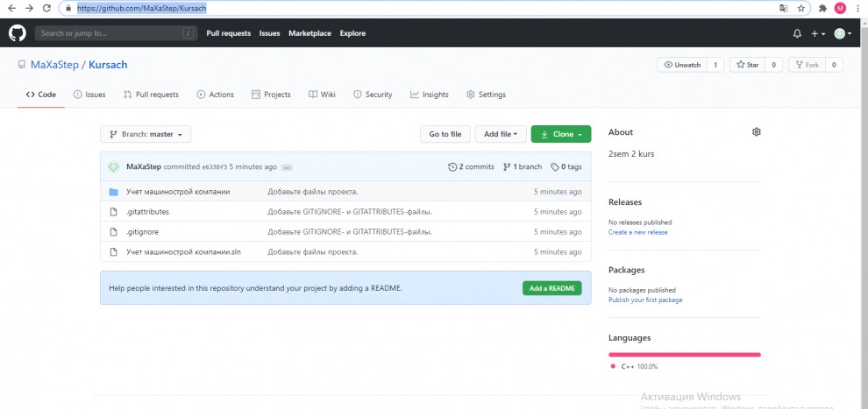The height and width of the screenshot is (409, 868).
Task: Click the forks count 0
Action: (x=834, y=65)
